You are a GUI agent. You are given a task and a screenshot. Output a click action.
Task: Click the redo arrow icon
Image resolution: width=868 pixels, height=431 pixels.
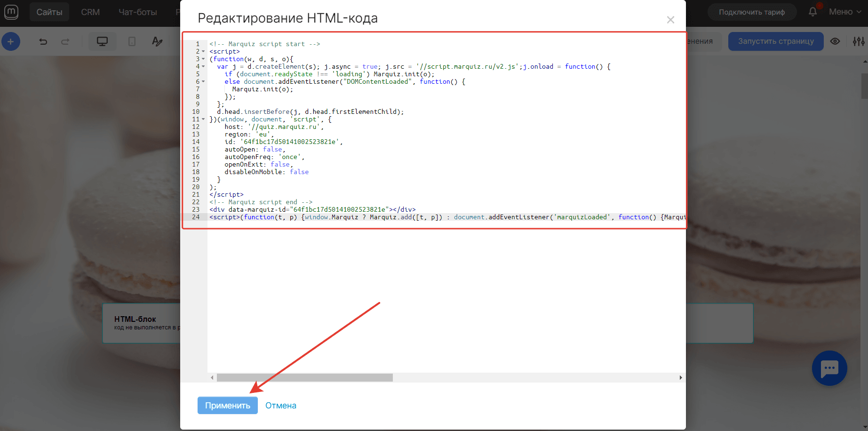pos(65,42)
